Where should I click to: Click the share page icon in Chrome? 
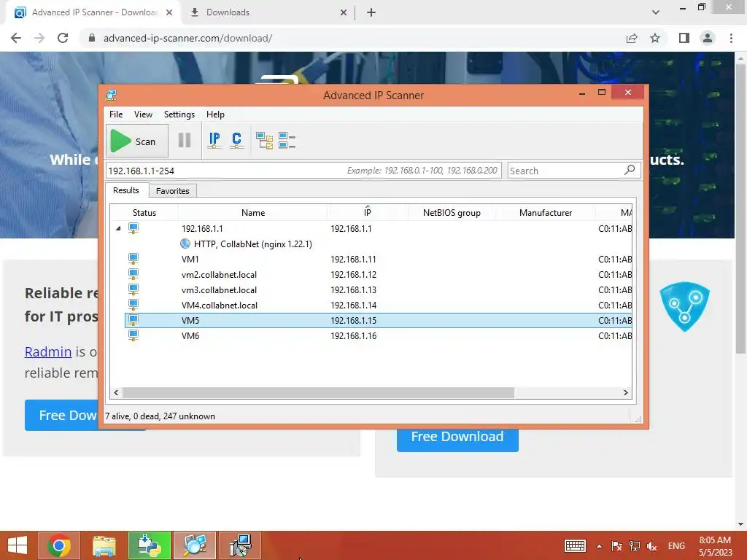pos(632,38)
